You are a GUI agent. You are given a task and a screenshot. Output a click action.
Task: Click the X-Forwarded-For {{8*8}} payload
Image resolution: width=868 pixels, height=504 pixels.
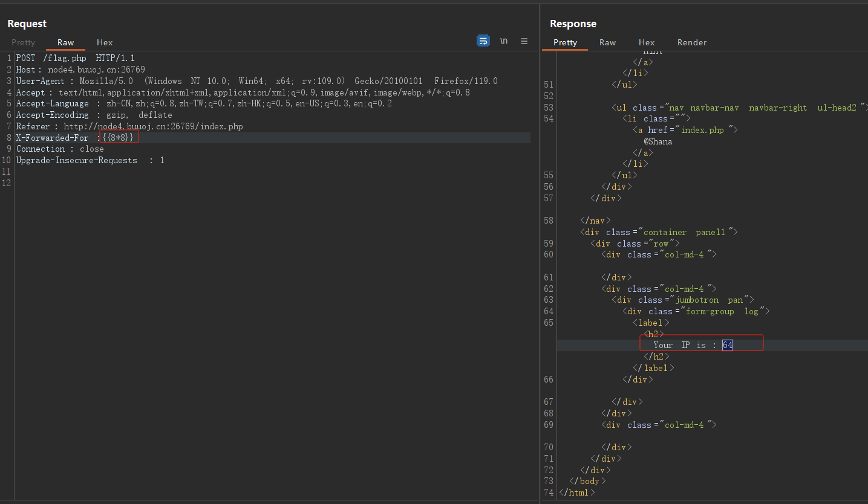coord(118,138)
